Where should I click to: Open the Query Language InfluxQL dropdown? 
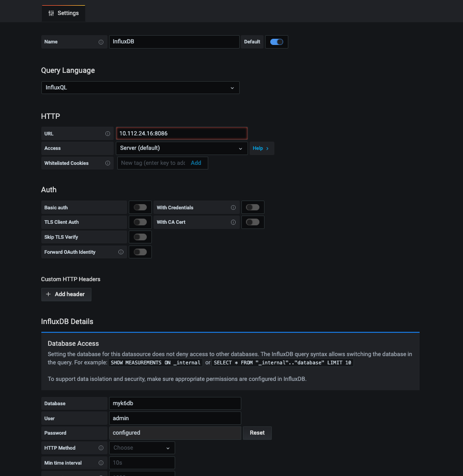coord(140,88)
